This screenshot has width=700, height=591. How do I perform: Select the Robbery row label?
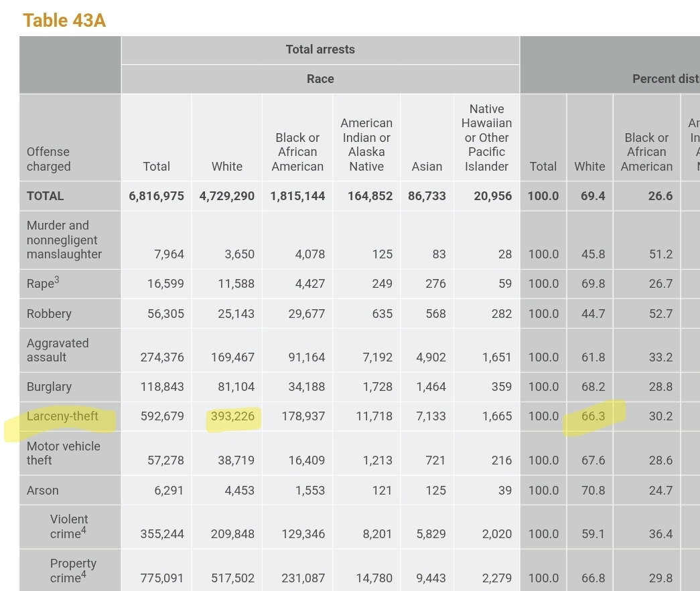point(49,313)
